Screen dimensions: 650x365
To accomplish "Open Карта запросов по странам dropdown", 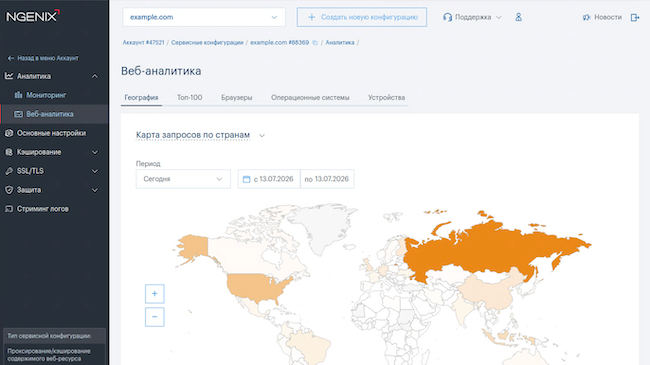I will [200, 135].
